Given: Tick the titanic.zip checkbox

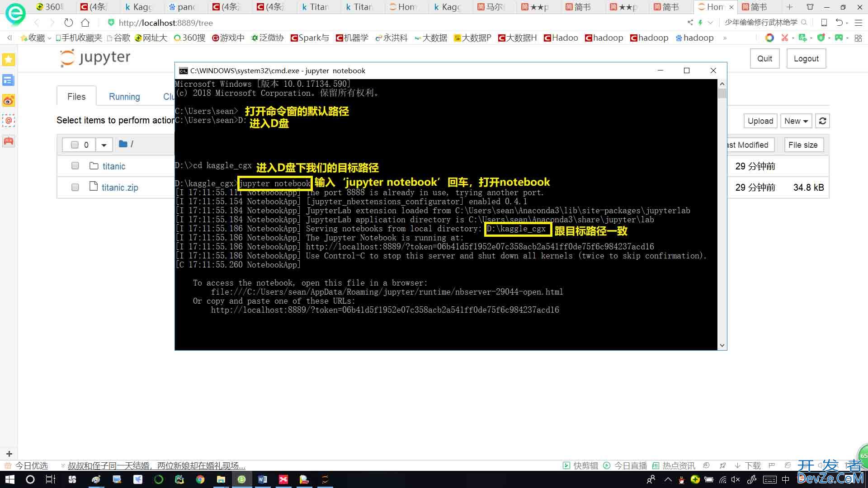Looking at the screenshot, I should [x=75, y=187].
